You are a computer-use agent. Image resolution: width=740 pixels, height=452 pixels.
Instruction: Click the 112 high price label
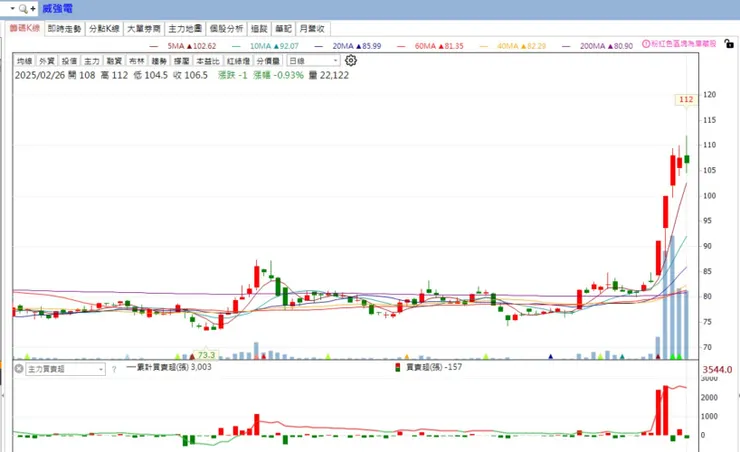tap(686, 100)
